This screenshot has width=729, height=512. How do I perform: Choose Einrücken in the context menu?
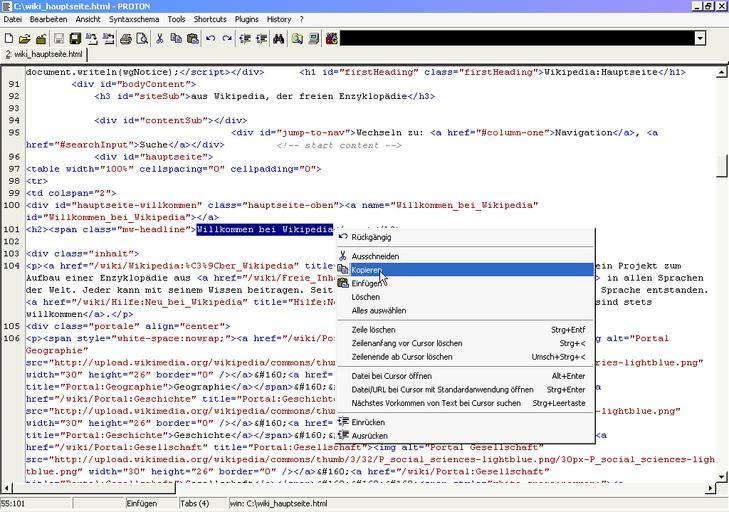click(466, 422)
